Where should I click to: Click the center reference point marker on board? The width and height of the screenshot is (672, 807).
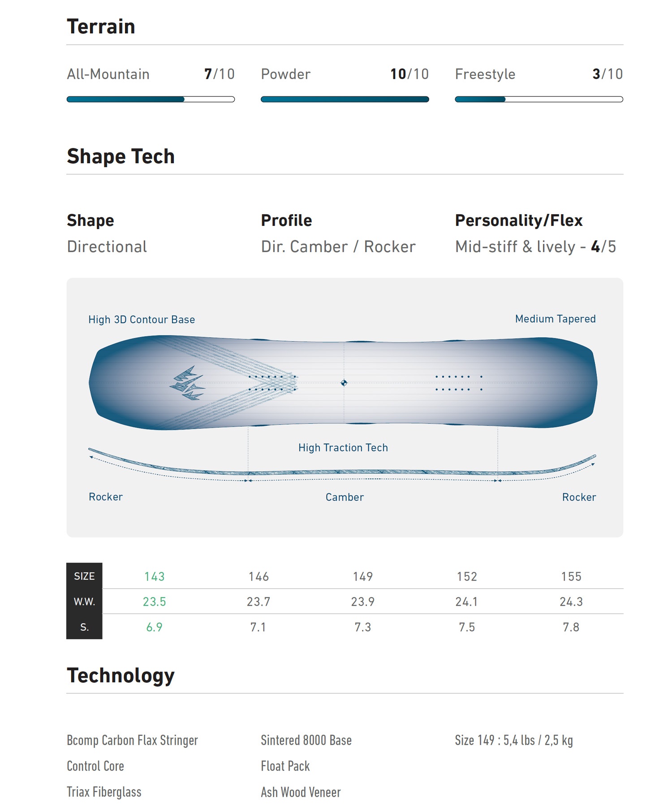coord(344,383)
